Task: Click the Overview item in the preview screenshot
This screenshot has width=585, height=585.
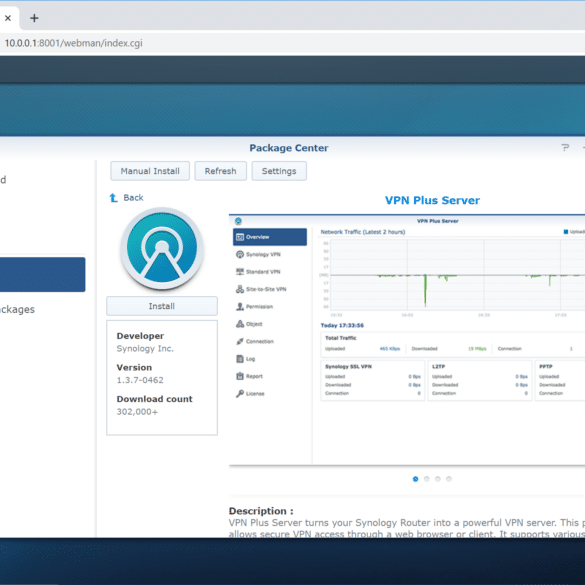Action: (x=270, y=237)
